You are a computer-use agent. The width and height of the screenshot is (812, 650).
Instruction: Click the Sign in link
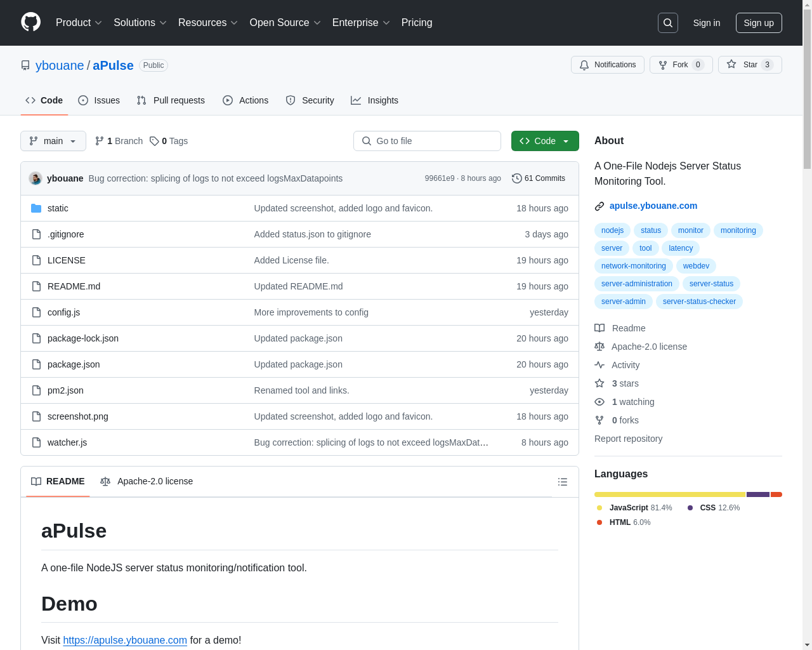pyautogui.click(x=707, y=23)
